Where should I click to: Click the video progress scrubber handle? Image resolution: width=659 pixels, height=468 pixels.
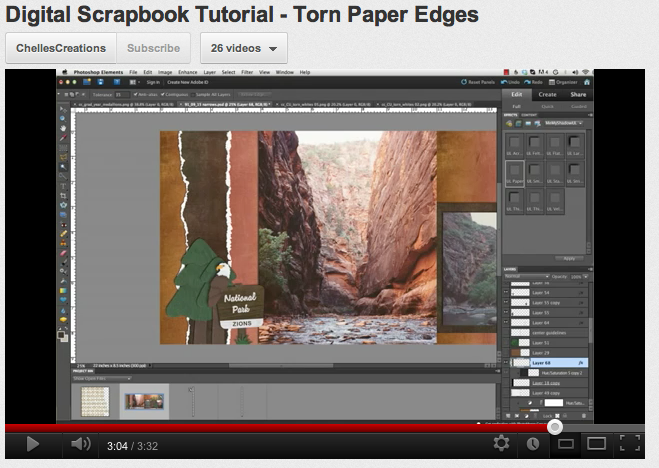coord(555,427)
